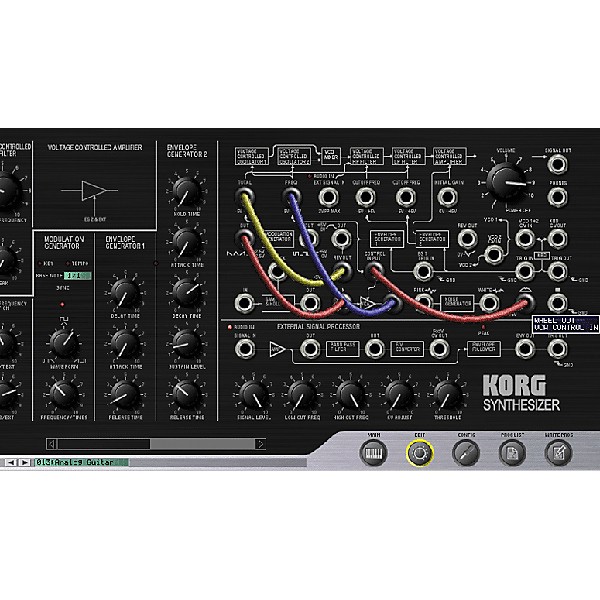Click Envelope Generator 1 Release Time knob

coord(125,394)
